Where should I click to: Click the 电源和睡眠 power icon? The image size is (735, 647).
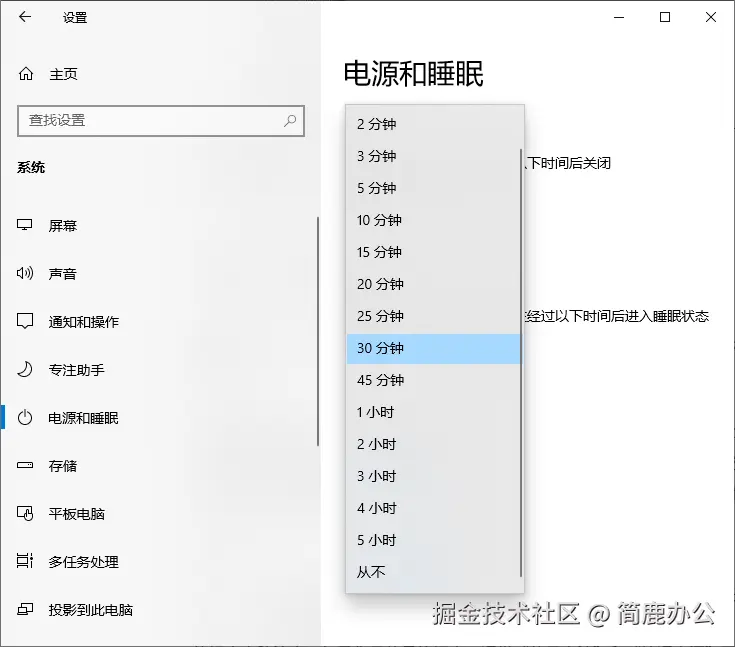tap(25, 417)
